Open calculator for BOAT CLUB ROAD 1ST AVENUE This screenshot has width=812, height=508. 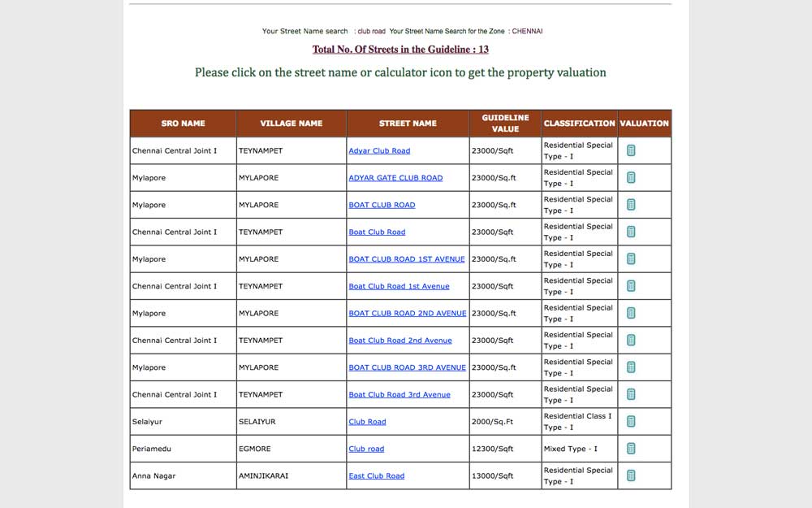pyautogui.click(x=630, y=258)
